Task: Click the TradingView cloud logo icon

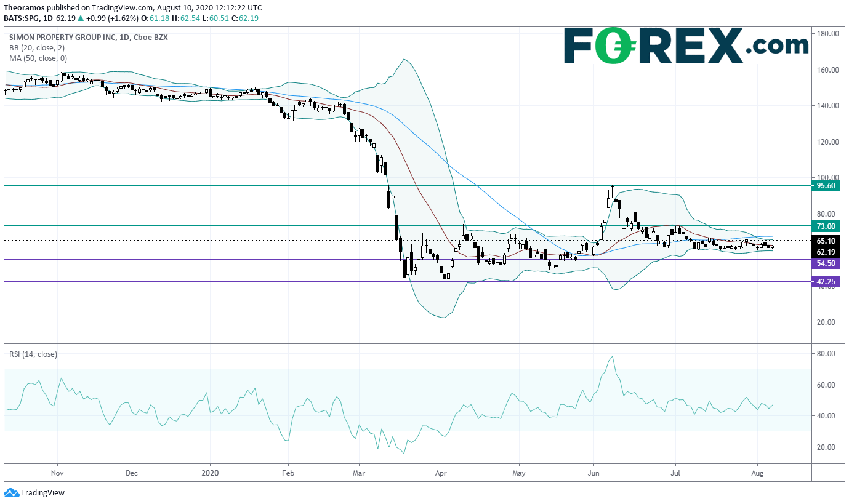Action: (x=11, y=493)
